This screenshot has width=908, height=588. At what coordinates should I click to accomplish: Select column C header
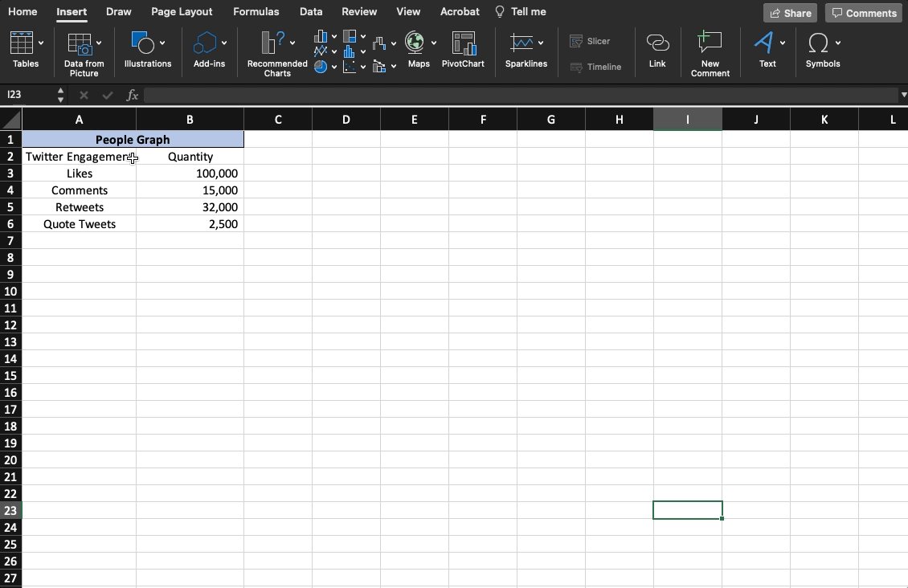[x=278, y=120]
